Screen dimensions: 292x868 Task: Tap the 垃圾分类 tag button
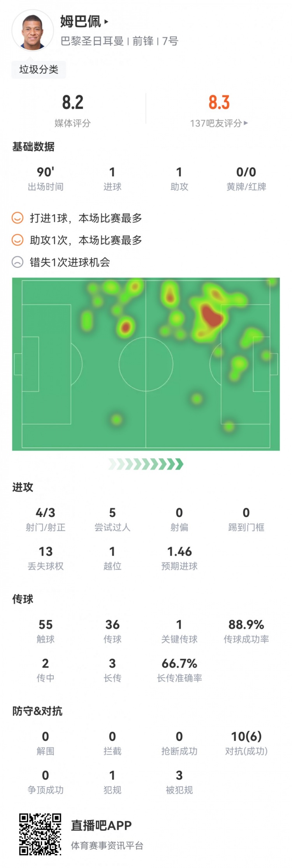click(x=39, y=69)
